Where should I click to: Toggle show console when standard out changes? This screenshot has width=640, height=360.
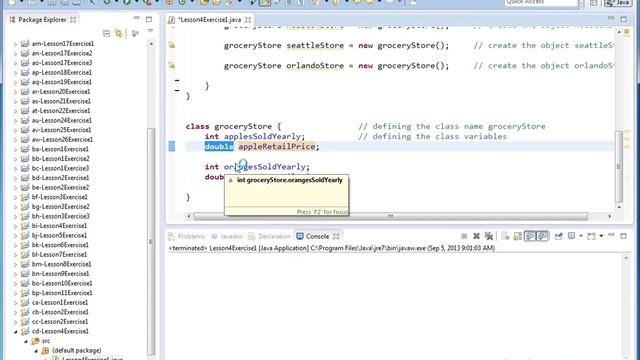click(530, 236)
